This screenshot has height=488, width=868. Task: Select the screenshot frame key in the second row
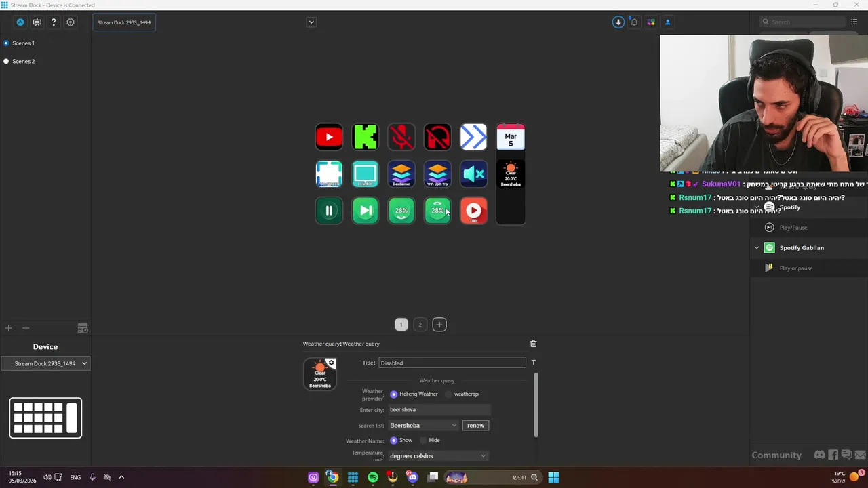[329, 174]
